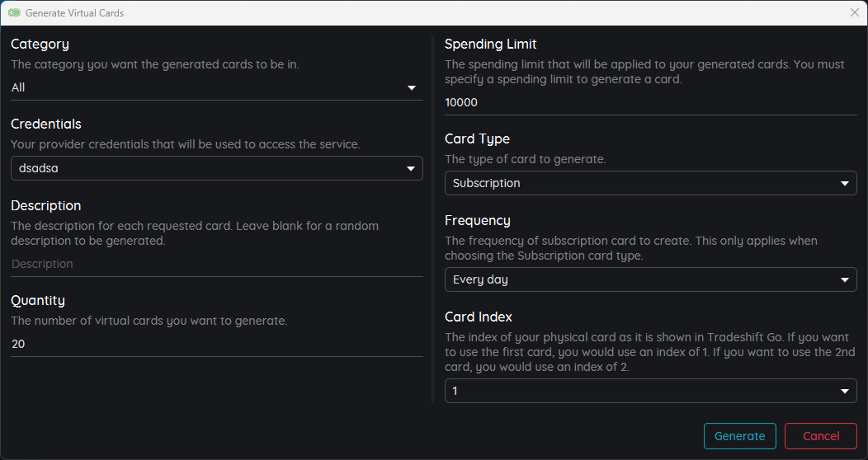The width and height of the screenshot is (868, 460).
Task: Open the Card Type Subscription dropdown
Action: [650, 183]
